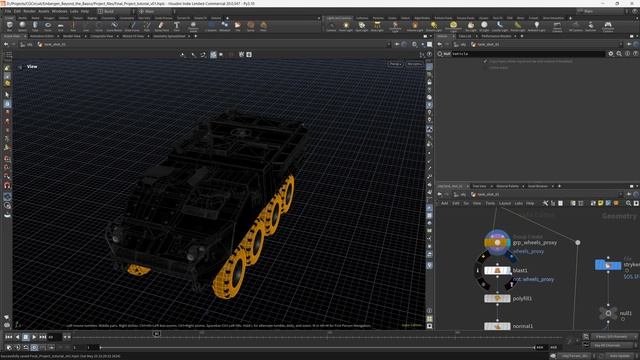This screenshot has width=640, height=360.
Task: Add a Spot Light from the shelf
Action: (362, 27)
